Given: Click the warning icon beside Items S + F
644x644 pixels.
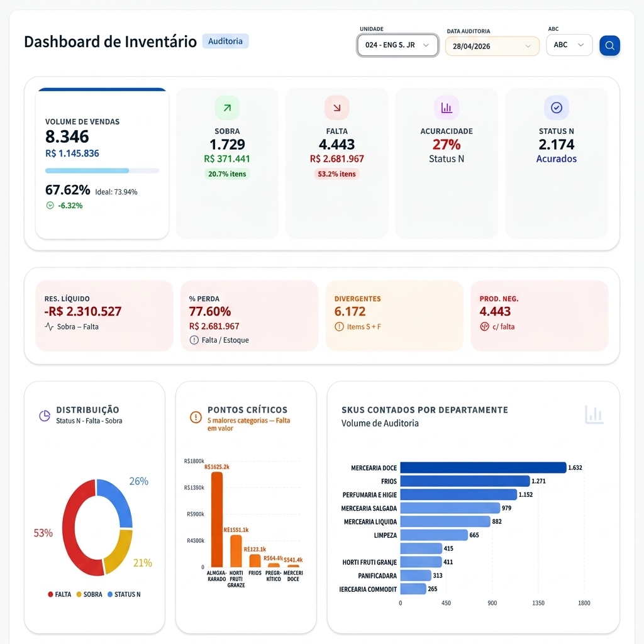Looking at the screenshot, I should pos(339,327).
